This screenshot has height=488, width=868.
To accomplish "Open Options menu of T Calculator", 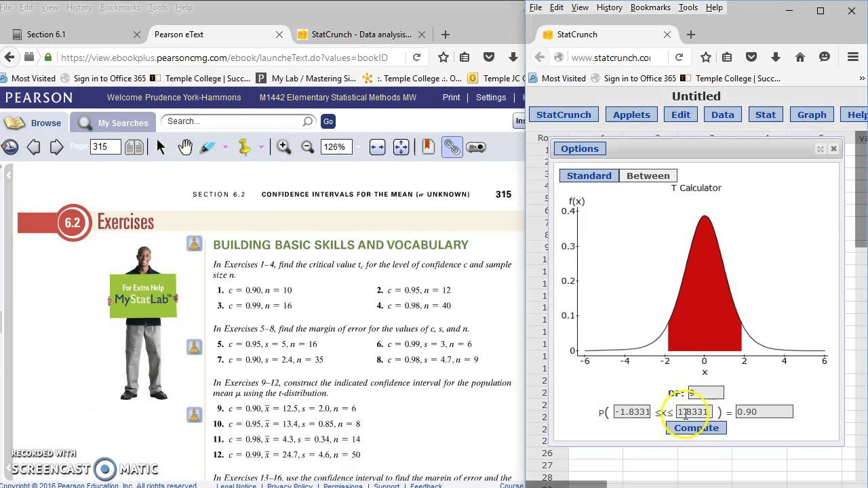I will [580, 149].
